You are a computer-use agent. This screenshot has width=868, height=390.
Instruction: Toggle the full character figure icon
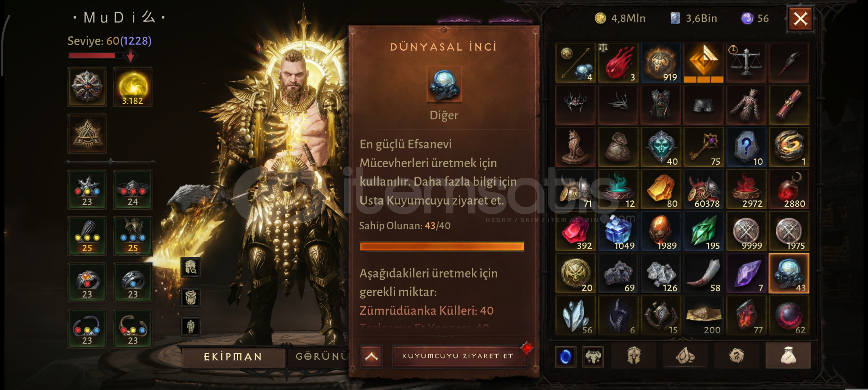click(191, 326)
